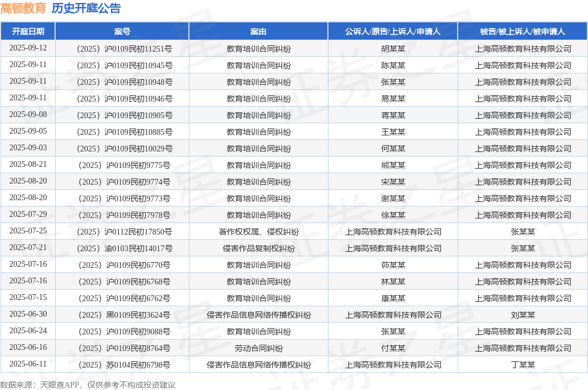
Task: Click the date cell 2025-07-15
Action: [28, 298]
